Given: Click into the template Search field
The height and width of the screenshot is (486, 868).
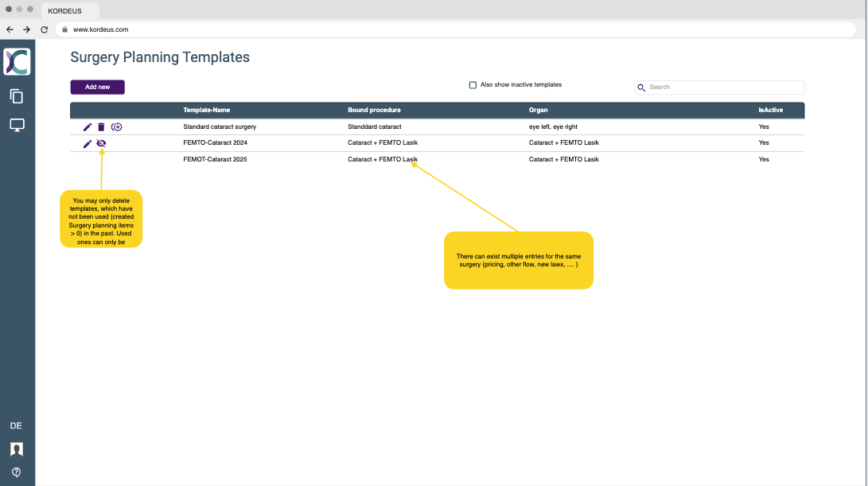Looking at the screenshot, I should [724, 87].
